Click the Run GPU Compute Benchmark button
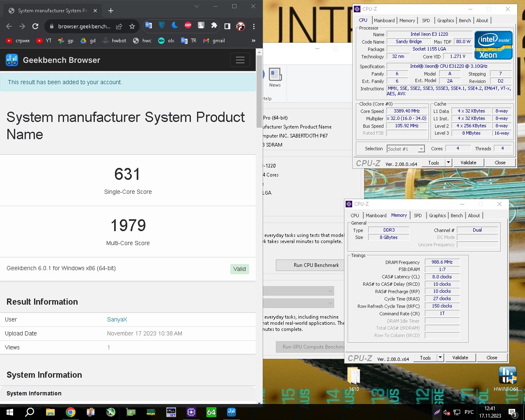Screen dimensions: 525x420 click(310, 347)
